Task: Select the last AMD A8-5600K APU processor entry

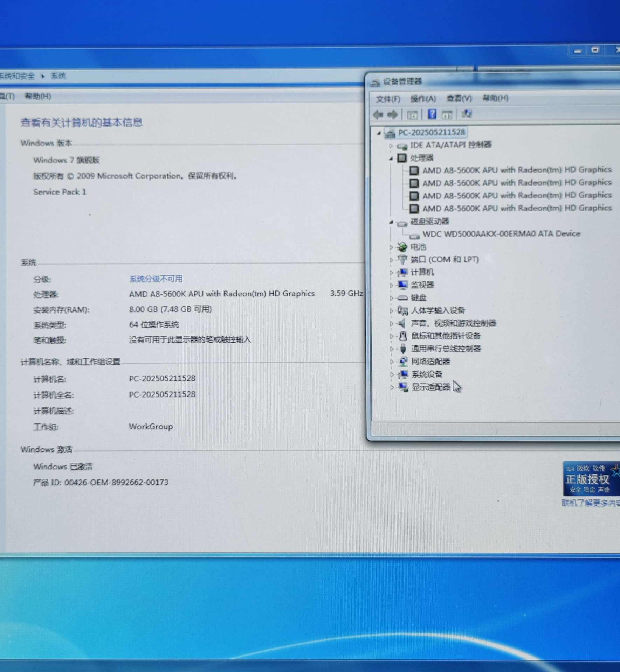Action: 517,208
